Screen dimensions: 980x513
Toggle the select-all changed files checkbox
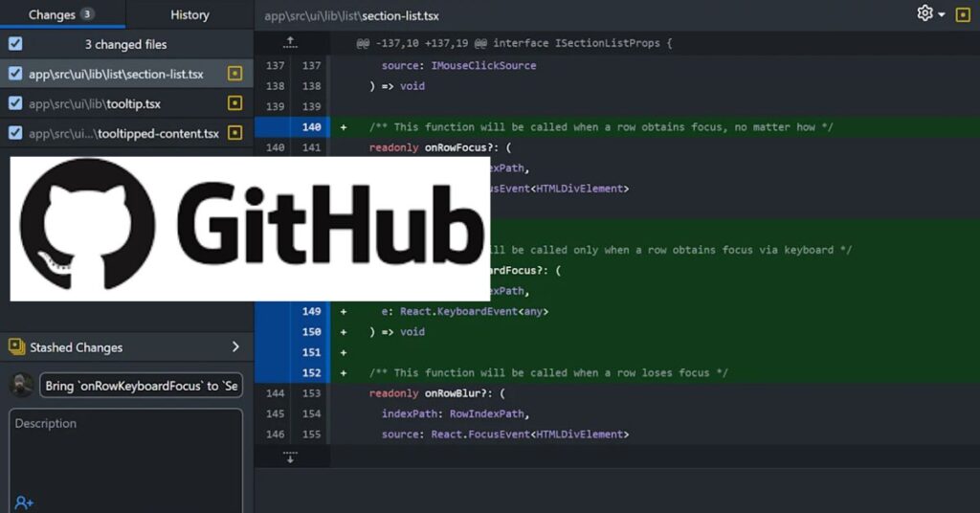point(15,44)
